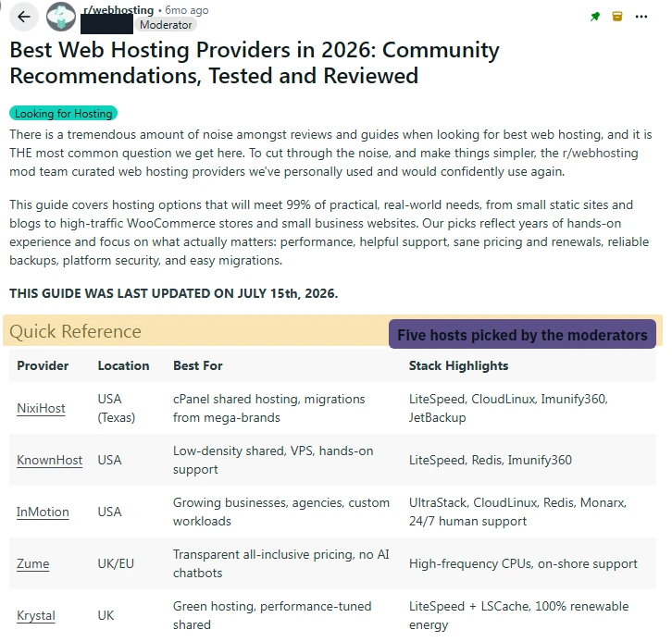The image size is (672, 642).
Task: Click the Moderator badge
Action: click(x=166, y=25)
